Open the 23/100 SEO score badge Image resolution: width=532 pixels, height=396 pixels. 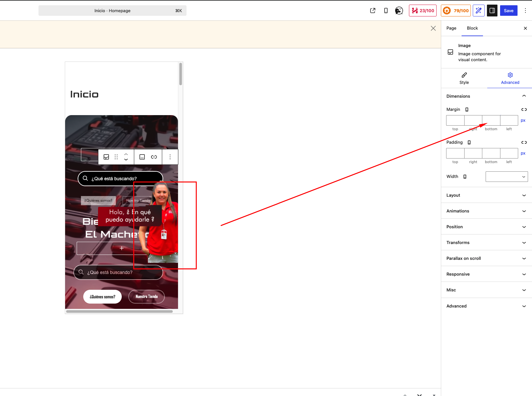click(x=423, y=11)
